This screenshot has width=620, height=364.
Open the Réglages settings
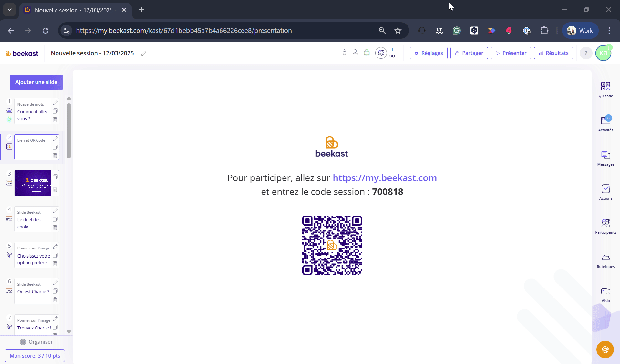point(429,53)
